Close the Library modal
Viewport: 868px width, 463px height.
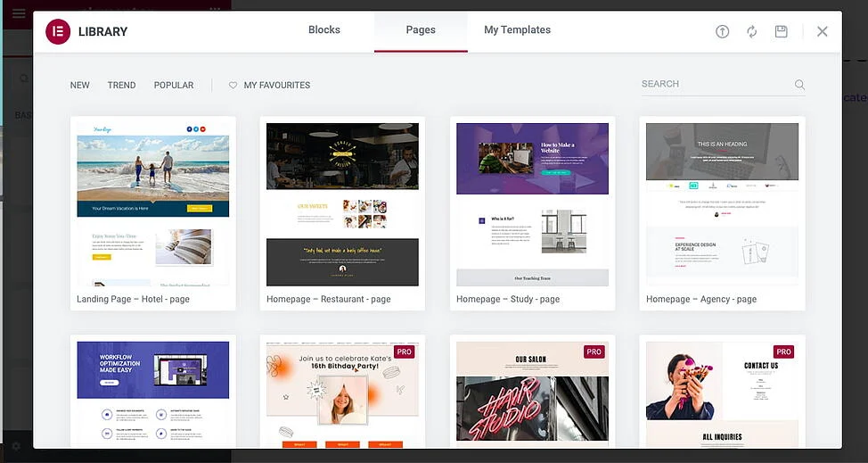(x=822, y=31)
